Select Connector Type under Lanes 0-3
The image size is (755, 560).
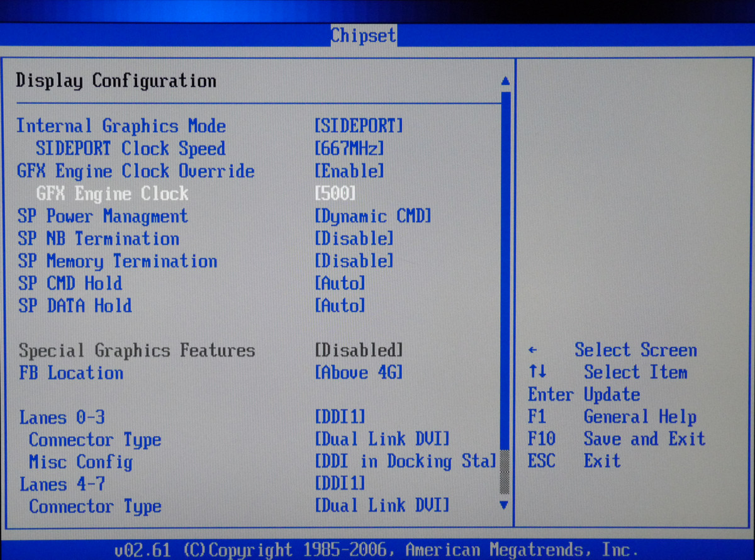click(x=95, y=440)
